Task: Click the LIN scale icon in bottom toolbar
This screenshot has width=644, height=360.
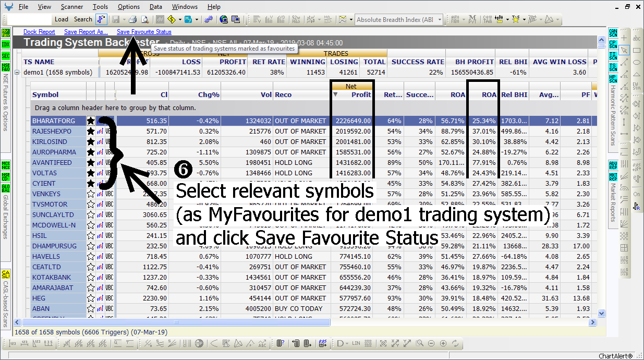Action: 356,343
